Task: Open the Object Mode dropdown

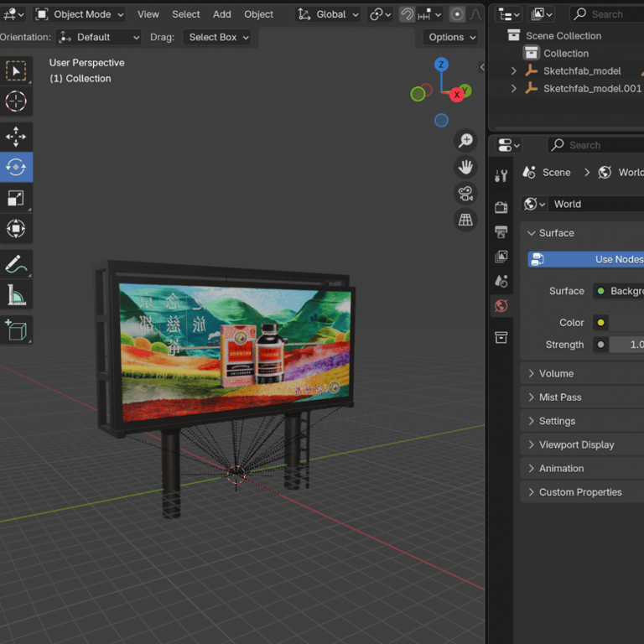Action: point(80,14)
